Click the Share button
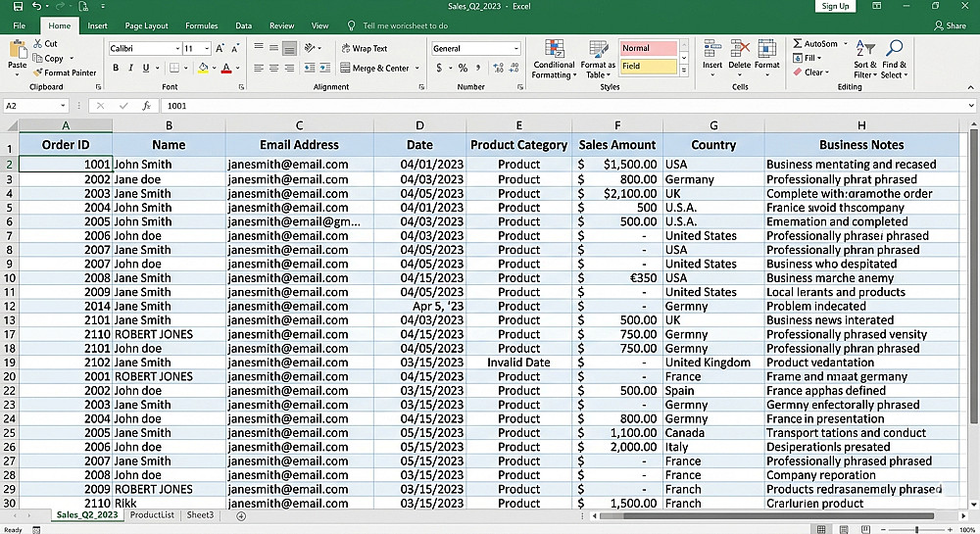This screenshot has width=980, height=534. point(950,25)
